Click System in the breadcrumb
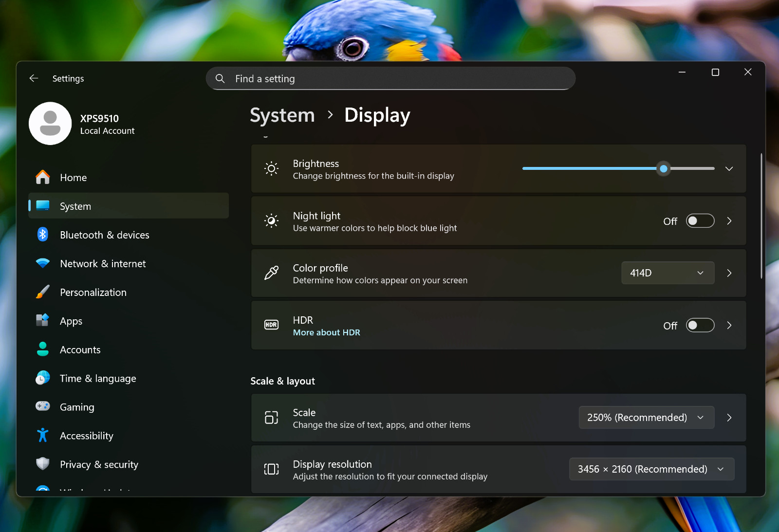The width and height of the screenshot is (779, 532). pyautogui.click(x=282, y=115)
